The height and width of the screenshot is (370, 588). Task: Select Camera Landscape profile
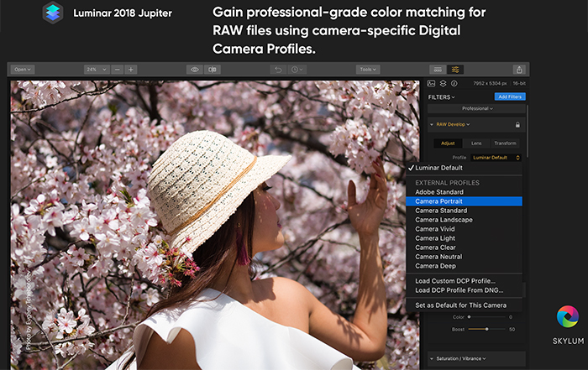[465, 220]
